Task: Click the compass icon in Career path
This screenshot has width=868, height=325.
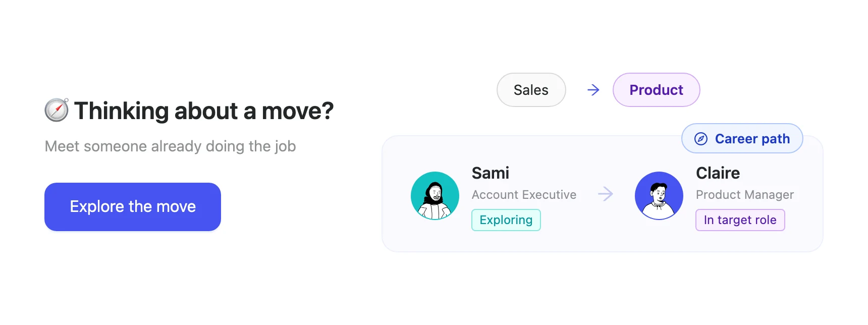Action: click(701, 139)
